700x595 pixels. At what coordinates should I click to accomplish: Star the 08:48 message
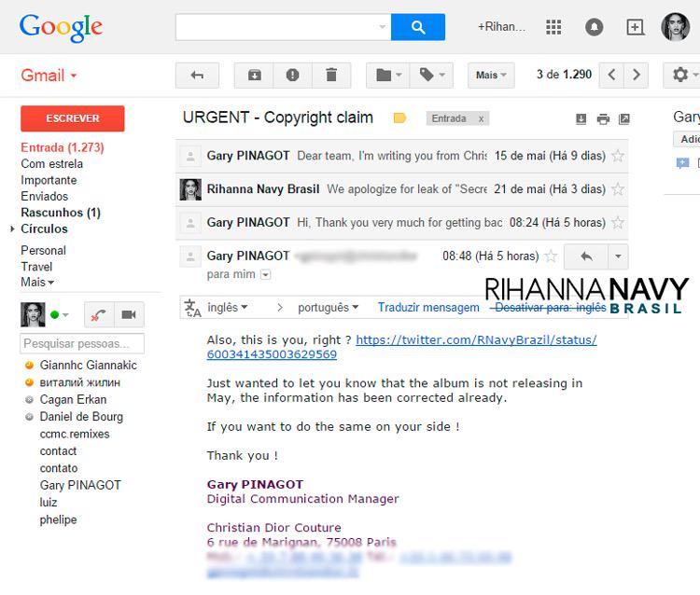click(552, 256)
